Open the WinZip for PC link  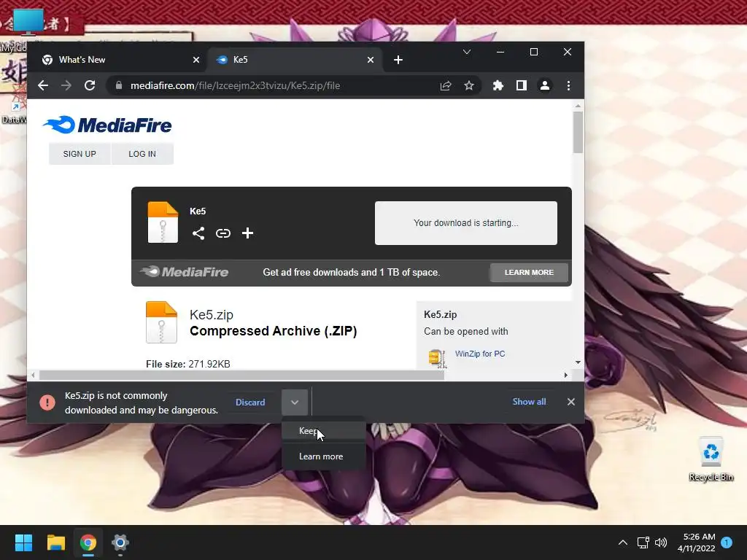coord(480,354)
